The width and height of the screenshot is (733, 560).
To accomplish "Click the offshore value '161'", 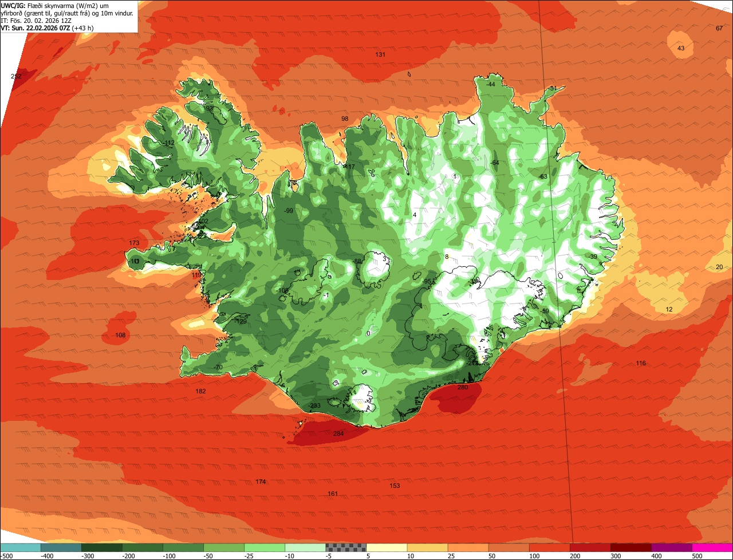I will point(333,494).
